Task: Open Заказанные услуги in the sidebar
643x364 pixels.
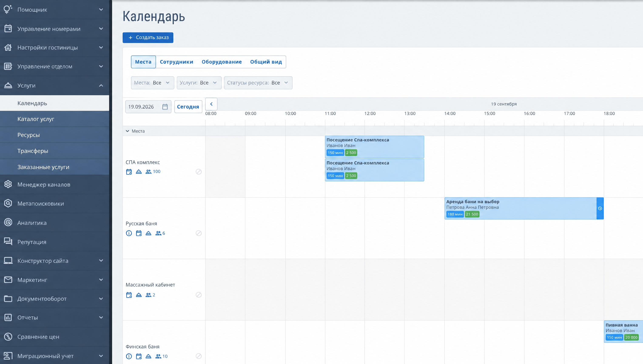Action: coord(54,167)
